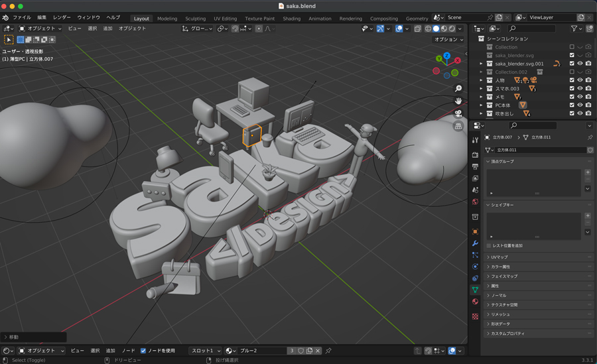Toggle ノードを使用 checkbox
The height and width of the screenshot is (364, 597).
point(143,351)
